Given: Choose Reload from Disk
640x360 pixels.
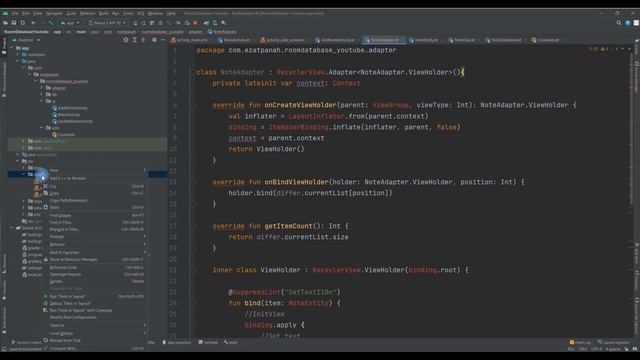Looking at the screenshot, I should pos(96,340).
